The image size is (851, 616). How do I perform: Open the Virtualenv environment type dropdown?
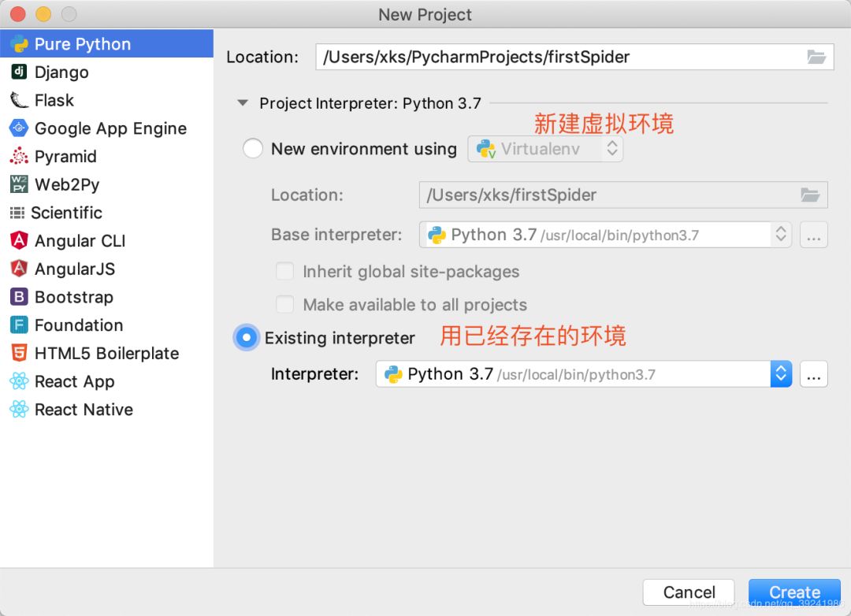tap(545, 149)
